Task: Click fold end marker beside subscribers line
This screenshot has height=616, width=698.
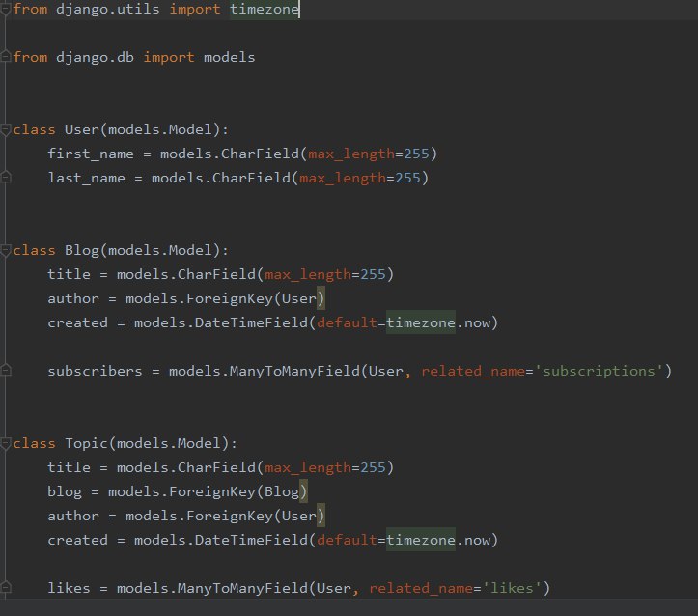Action: click(6, 371)
